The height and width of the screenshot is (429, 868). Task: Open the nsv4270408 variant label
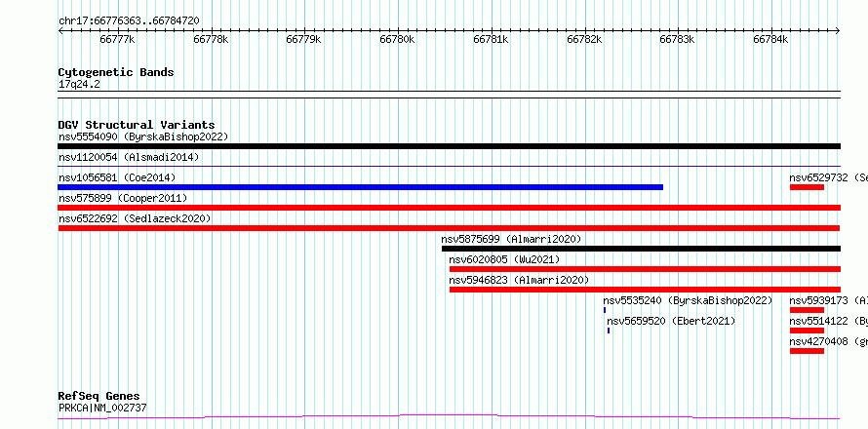828,341
